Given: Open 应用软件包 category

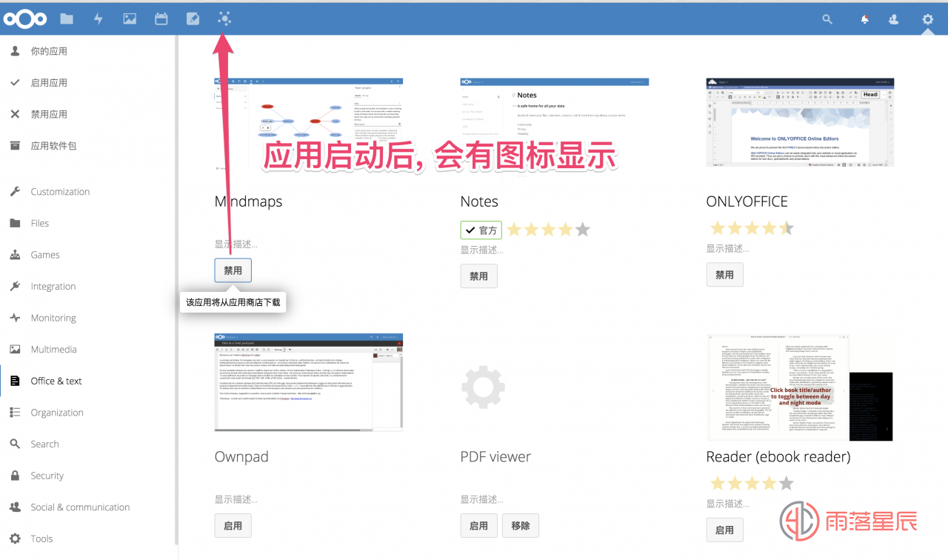Looking at the screenshot, I should (53, 146).
